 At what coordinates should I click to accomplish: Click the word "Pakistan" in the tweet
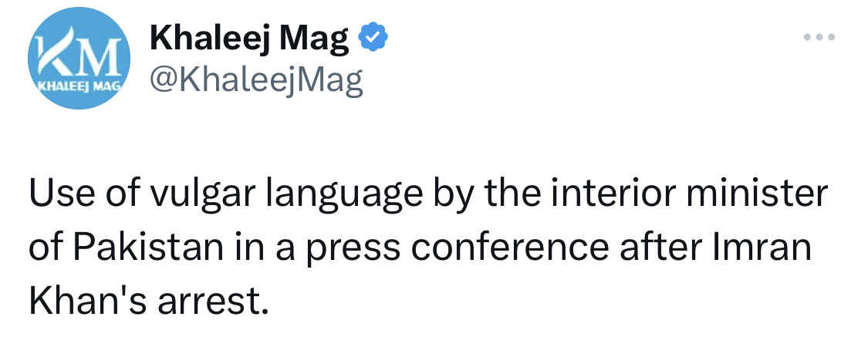pyautogui.click(x=148, y=248)
